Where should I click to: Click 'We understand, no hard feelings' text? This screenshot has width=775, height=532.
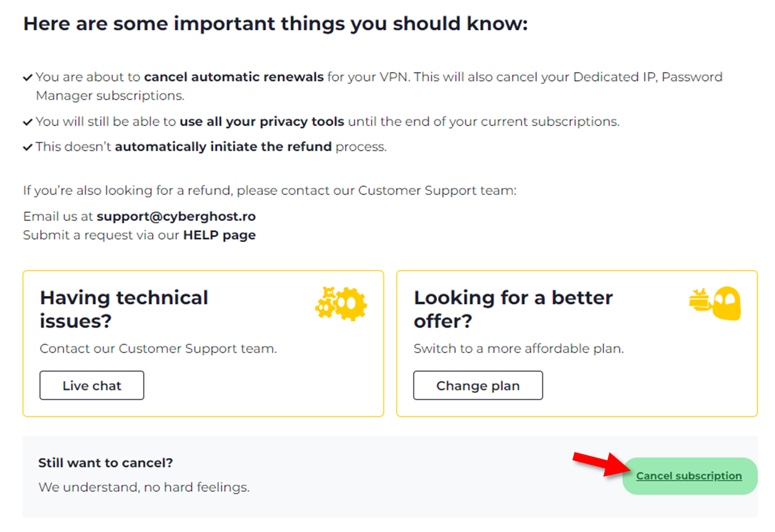coord(144,487)
